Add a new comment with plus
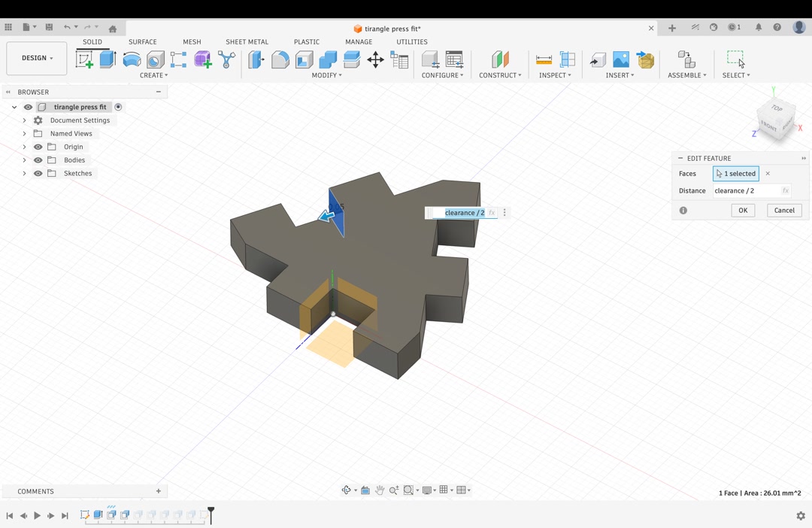812x528 pixels. click(159, 490)
